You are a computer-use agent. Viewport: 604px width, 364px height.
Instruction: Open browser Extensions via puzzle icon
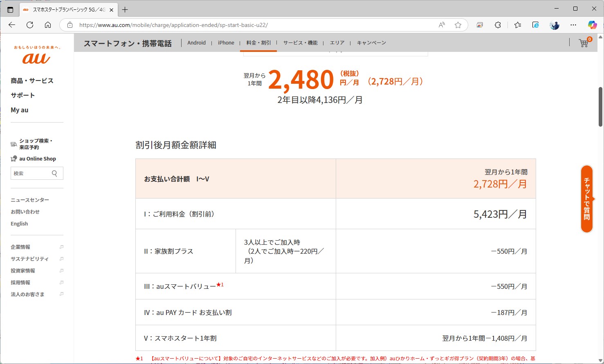click(498, 25)
